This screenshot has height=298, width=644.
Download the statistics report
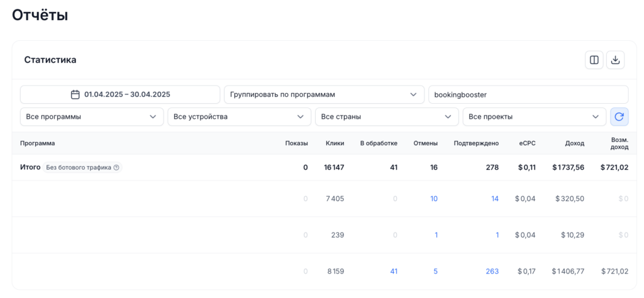(x=616, y=60)
